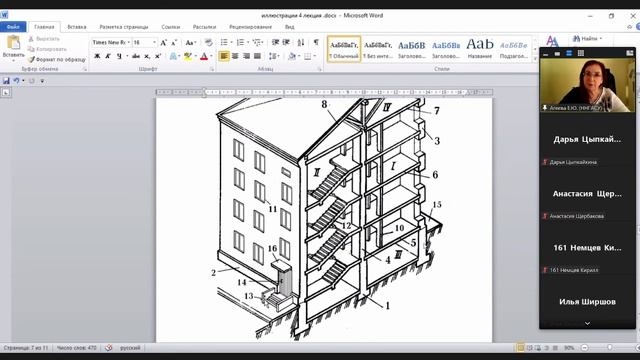Viewport: 640px width, 360px height.
Task: Switch to Web Layout view icon
Action: [538, 348]
